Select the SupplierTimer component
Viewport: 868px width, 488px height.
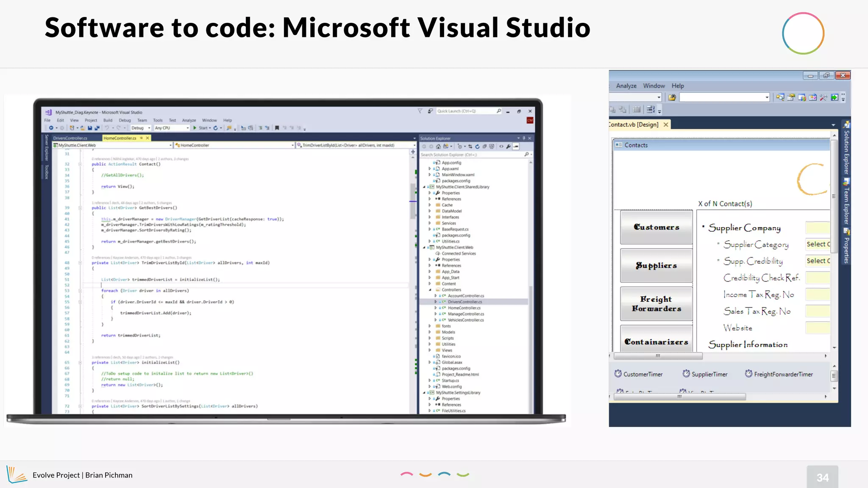705,374
